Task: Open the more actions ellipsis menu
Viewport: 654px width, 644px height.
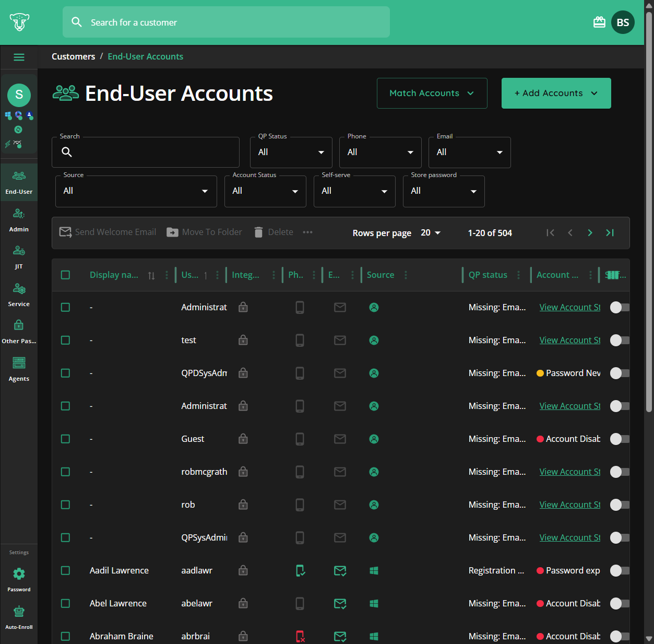Action: [307, 232]
